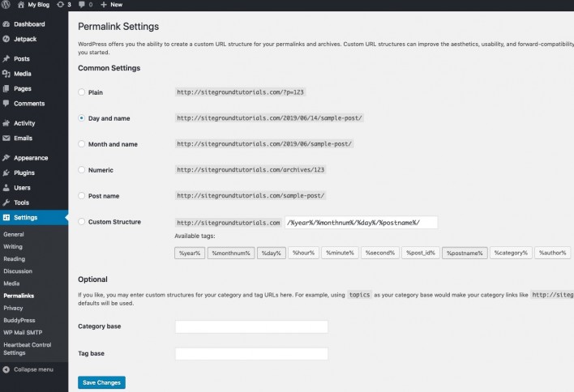Open Privacy settings
The height and width of the screenshot is (392, 574).
tap(13, 308)
